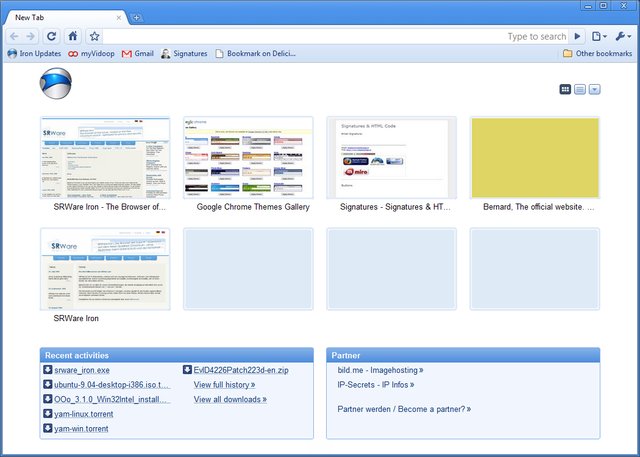
Task: Open OOo_3.1.0_Win32Intel_install download
Action: (x=112, y=399)
